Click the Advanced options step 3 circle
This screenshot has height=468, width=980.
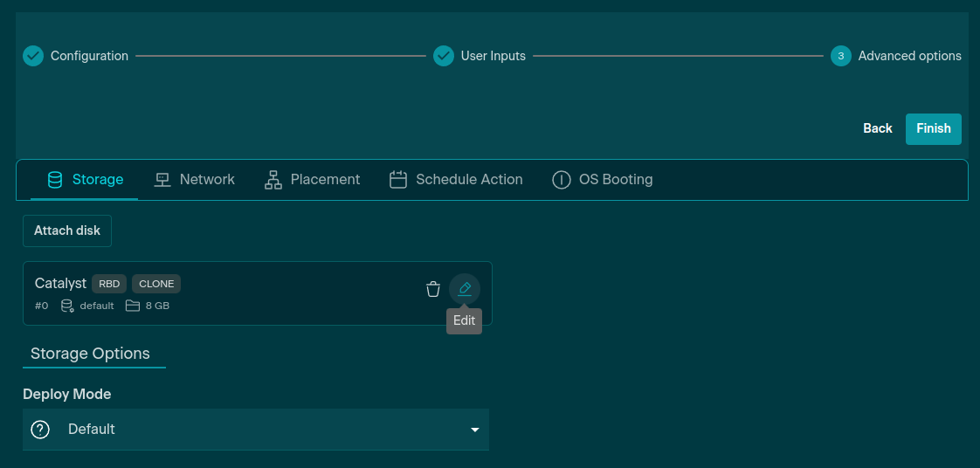pyautogui.click(x=840, y=56)
